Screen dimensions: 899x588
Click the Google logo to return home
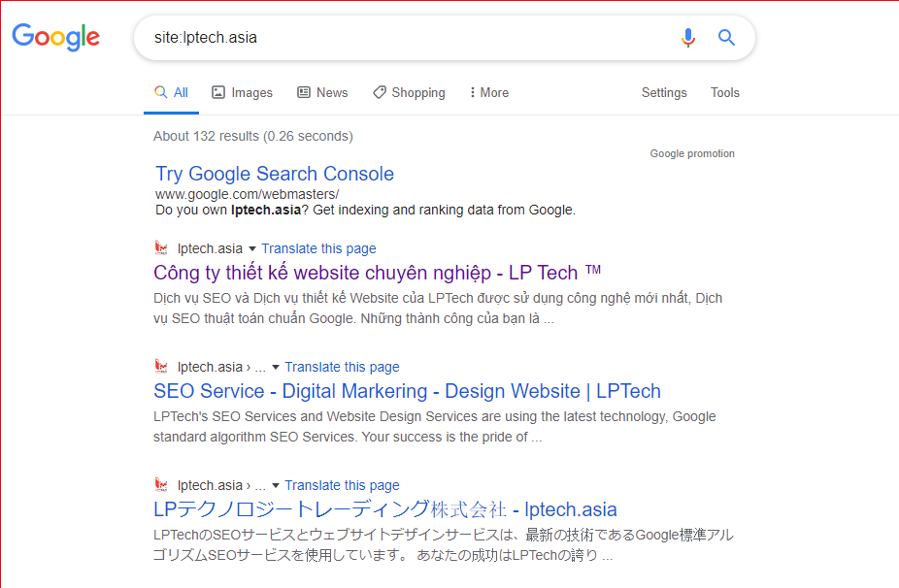(55, 37)
